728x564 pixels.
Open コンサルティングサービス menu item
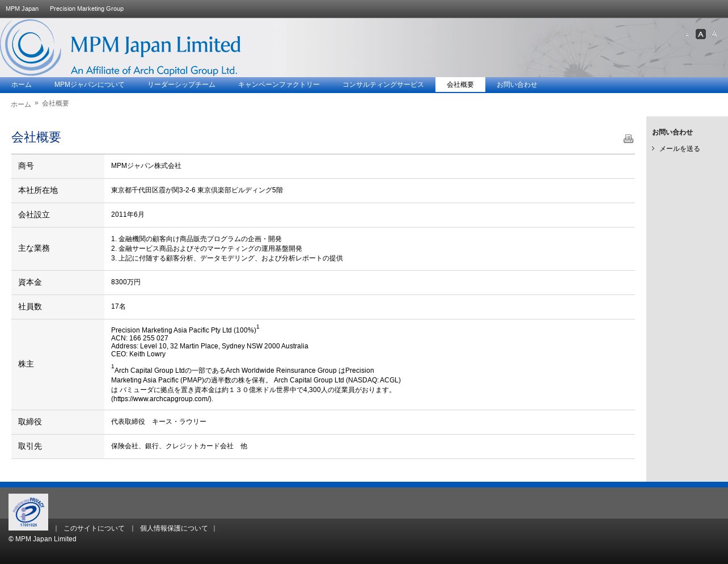point(383,85)
